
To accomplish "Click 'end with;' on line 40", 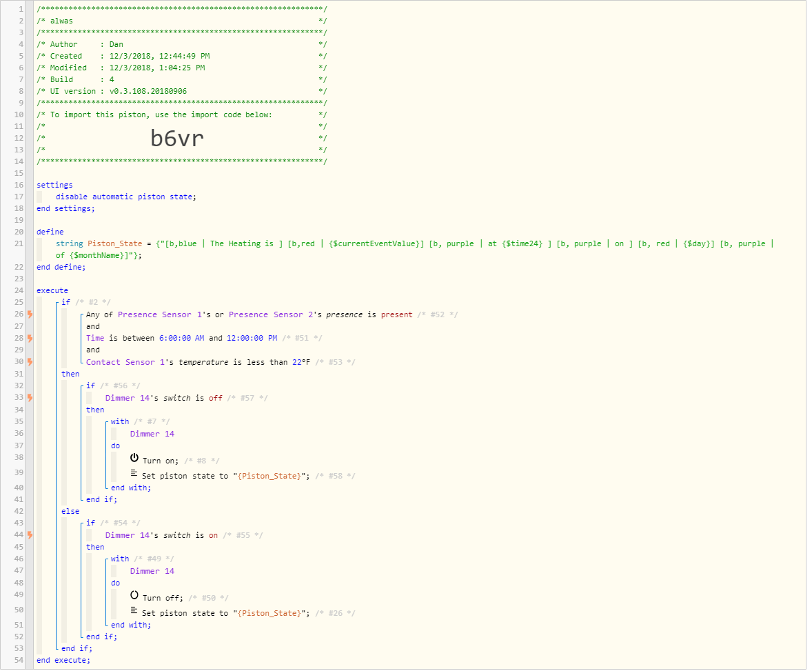I will pos(130,488).
